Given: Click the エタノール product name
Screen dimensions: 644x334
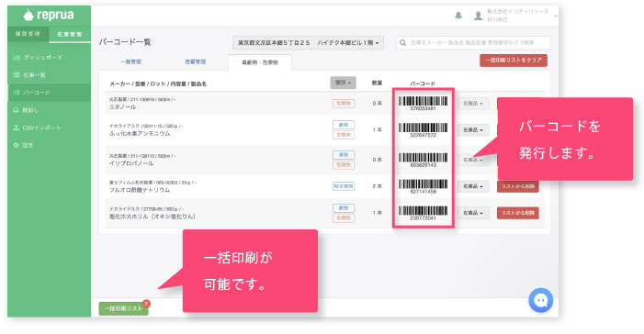Looking at the screenshot, I should [x=122, y=107].
